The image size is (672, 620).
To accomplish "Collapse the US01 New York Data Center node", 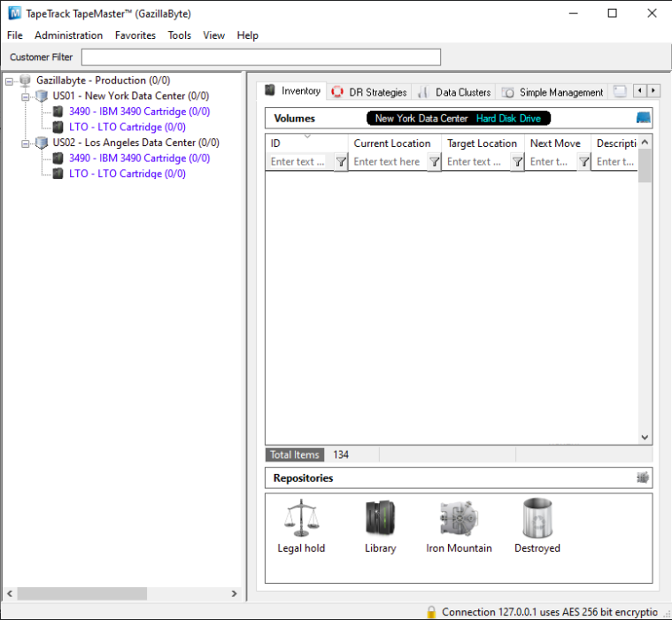I will point(26,97).
